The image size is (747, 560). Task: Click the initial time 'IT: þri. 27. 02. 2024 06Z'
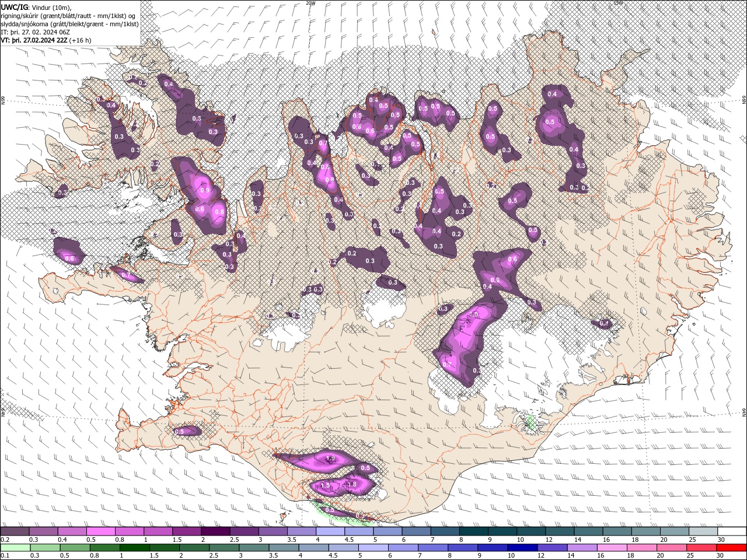35,32
